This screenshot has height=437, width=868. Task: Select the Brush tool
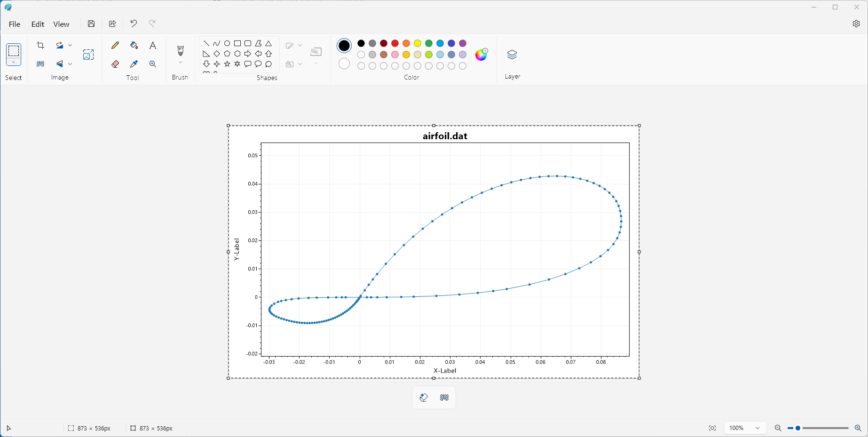pyautogui.click(x=181, y=51)
